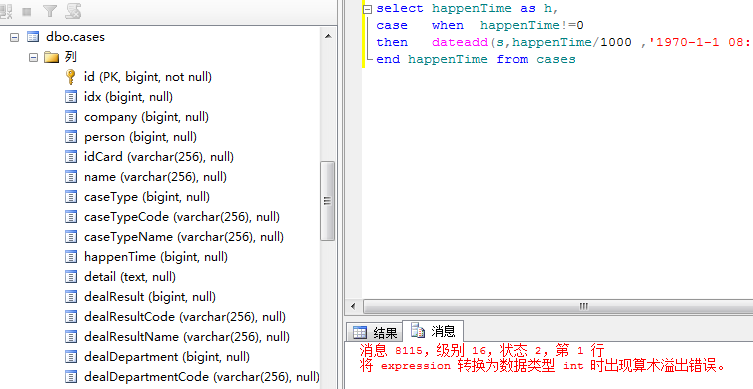Image resolution: width=753 pixels, height=389 pixels.
Task: Select the caseTypeName column item
Action: pos(183,237)
